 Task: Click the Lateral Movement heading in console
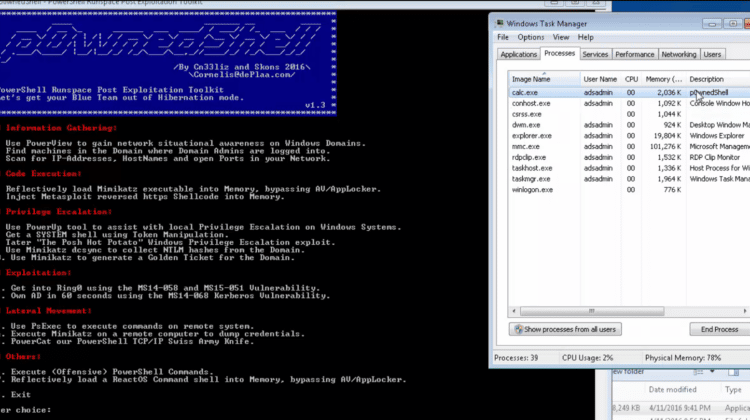pos(48,311)
